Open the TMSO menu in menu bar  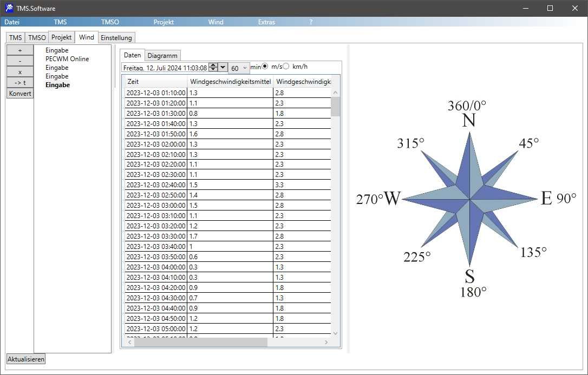110,22
